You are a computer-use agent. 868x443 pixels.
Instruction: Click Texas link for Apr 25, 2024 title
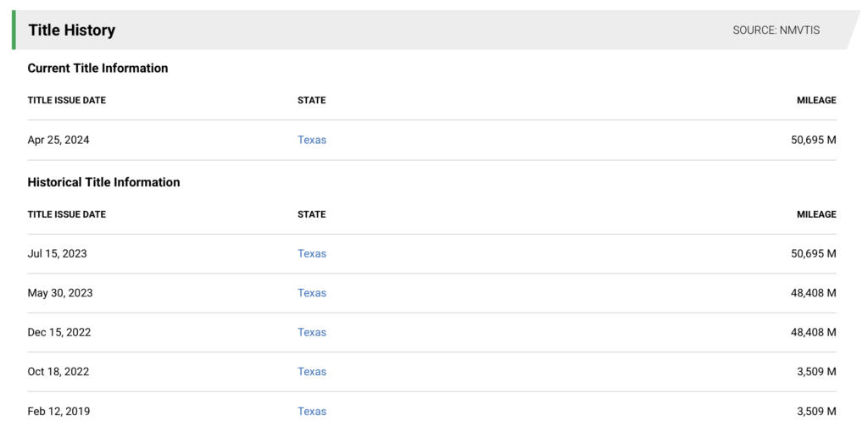coord(311,140)
